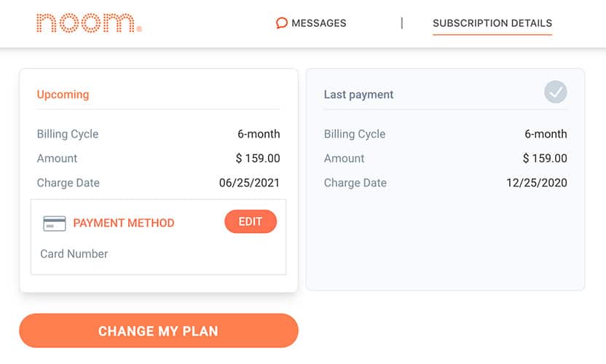This screenshot has width=606, height=364.
Task: Switch to Subscription Details tab
Action: coord(492,23)
